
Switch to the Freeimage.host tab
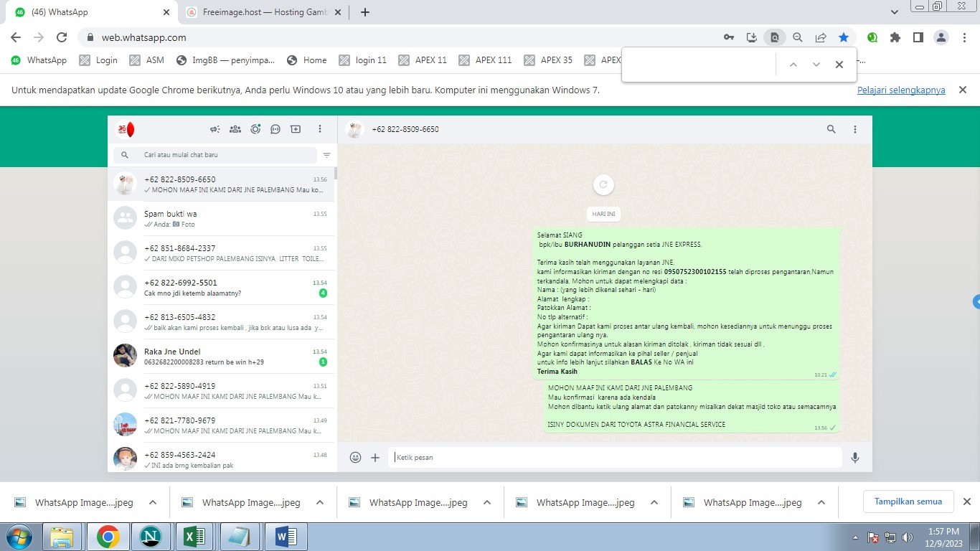point(263,12)
